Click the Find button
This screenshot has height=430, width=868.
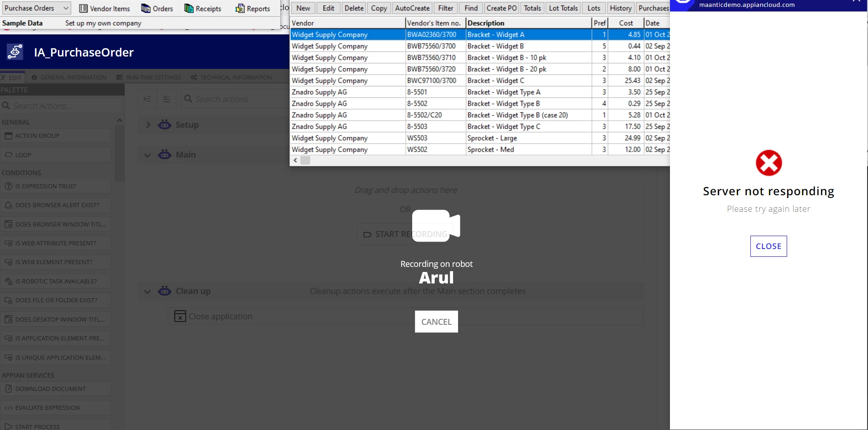[x=471, y=8]
